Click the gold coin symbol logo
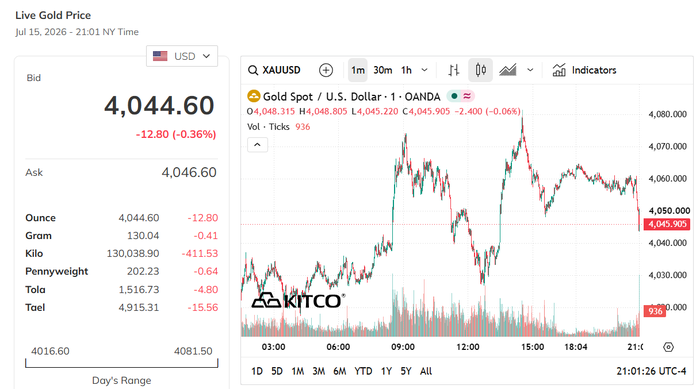The height and width of the screenshot is (389, 700). [x=254, y=96]
